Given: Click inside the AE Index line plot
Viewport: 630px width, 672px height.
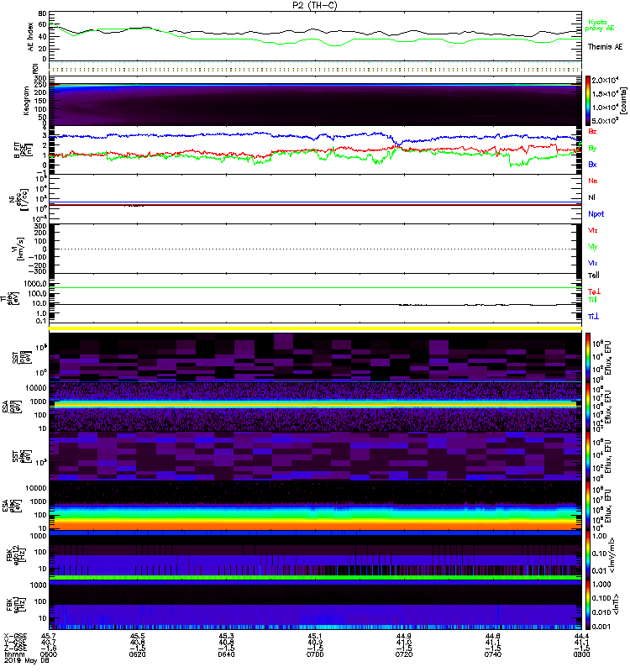Looking at the screenshot, I should click(x=315, y=37).
